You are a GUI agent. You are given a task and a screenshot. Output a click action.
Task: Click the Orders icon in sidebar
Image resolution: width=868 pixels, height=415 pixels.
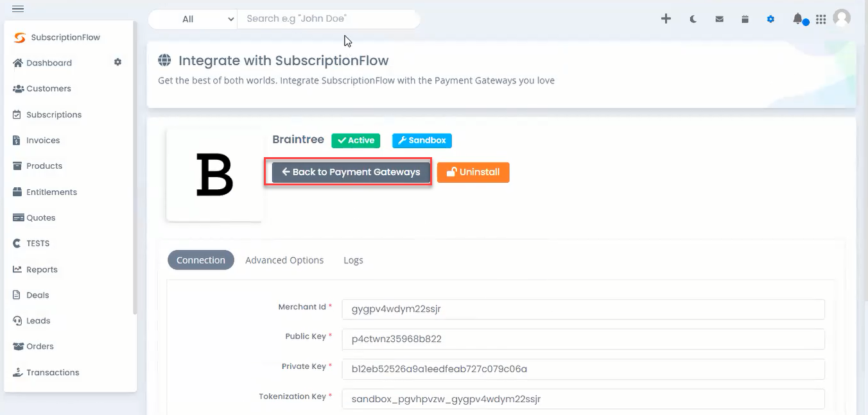18,346
